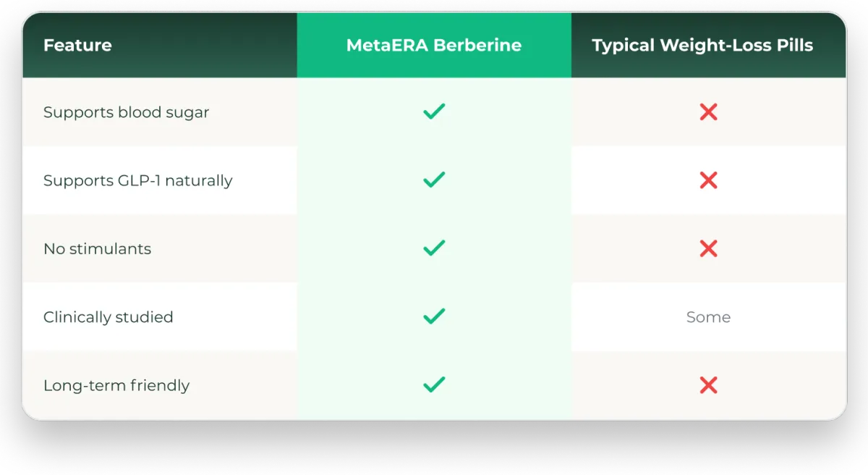Select the MetaERA Berberine column header

pyautogui.click(x=434, y=46)
